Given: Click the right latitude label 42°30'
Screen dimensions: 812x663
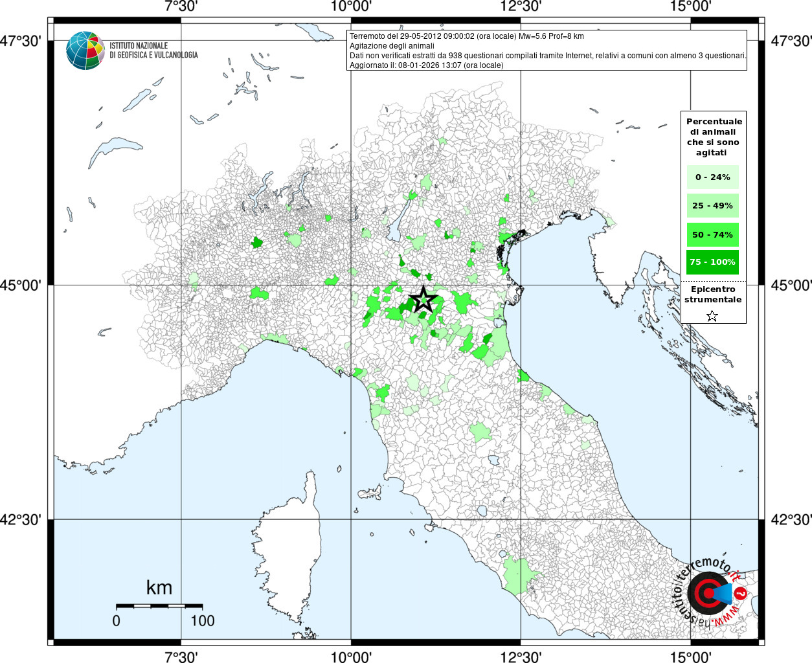Looking at the screenshot, I should 791,519.
